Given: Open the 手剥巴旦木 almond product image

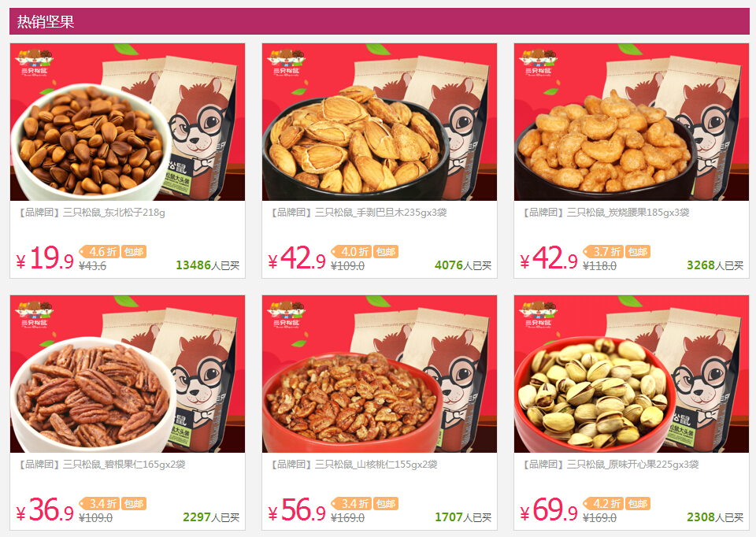Looking at the screenshot, I should (380, 122).
